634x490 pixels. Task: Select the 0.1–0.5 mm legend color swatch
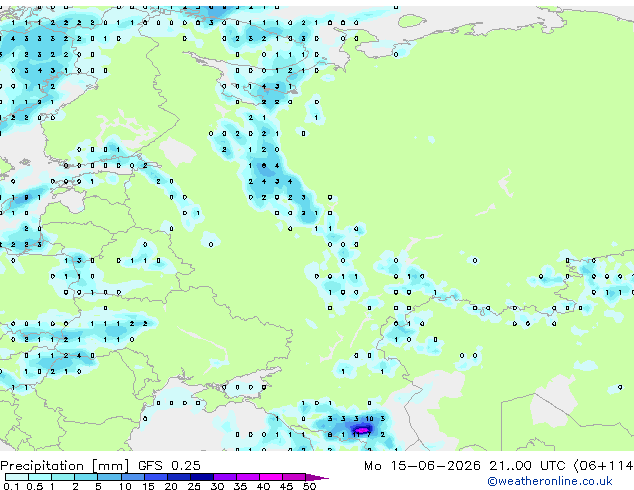[x=17, y=477]
